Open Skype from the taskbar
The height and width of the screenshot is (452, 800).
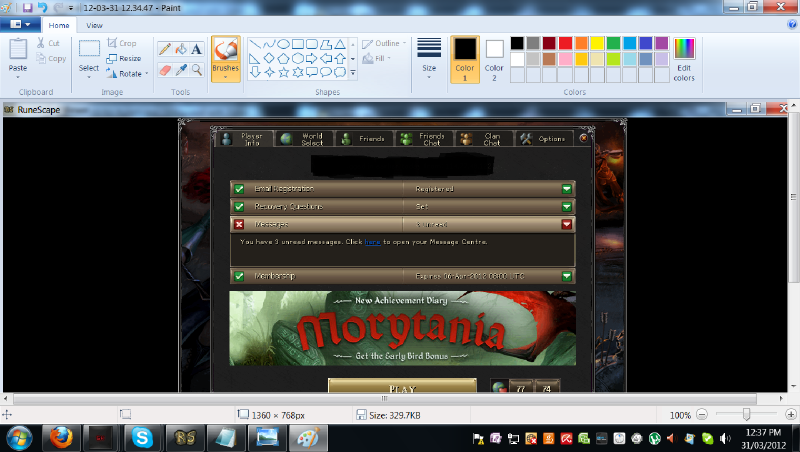(x=142, y=438)
